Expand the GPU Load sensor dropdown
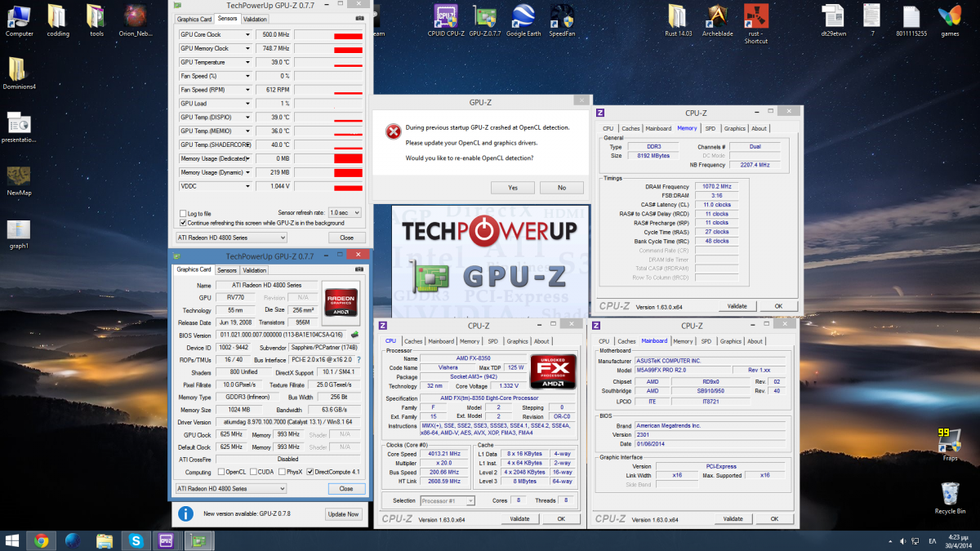980x551 pixels. [x=247, y=104]
